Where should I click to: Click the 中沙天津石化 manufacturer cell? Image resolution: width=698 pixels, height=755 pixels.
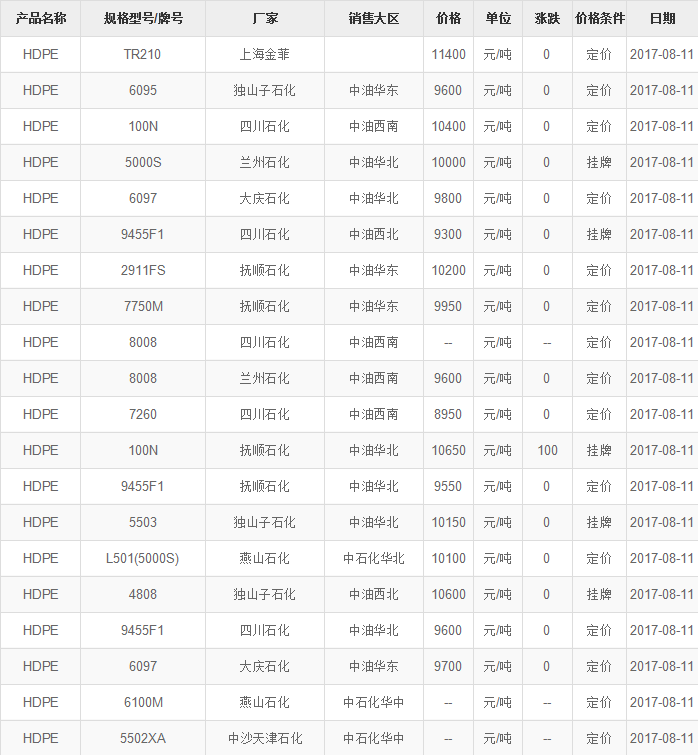pyautogui.click(x=265, y=739)
